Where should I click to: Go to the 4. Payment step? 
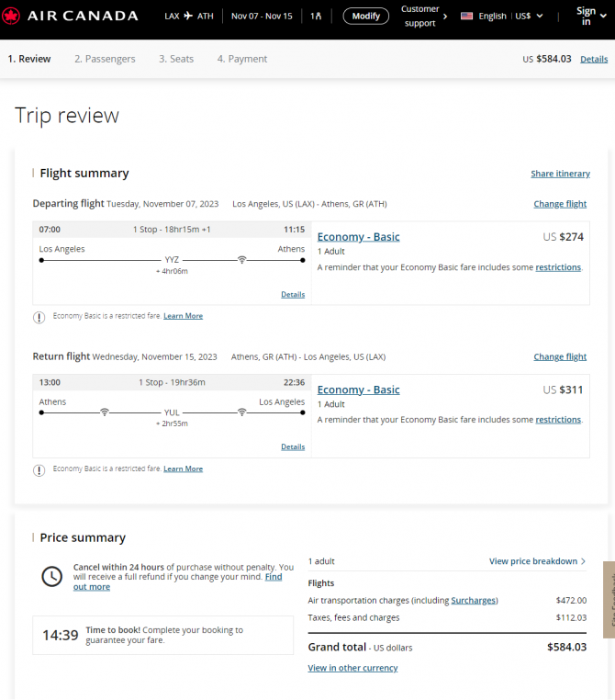242,59
